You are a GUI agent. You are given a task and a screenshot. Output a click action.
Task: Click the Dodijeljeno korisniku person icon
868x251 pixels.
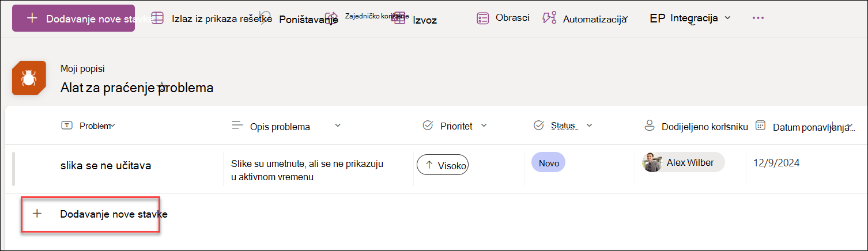(650, 125)
